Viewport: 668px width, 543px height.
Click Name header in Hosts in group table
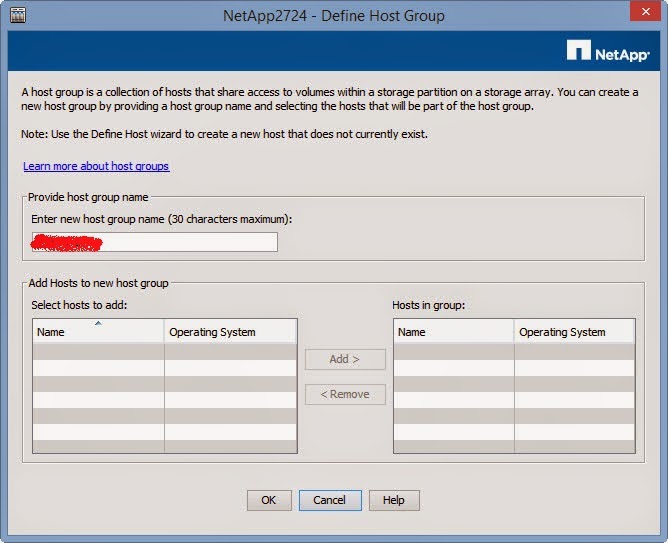click(454, 332)
